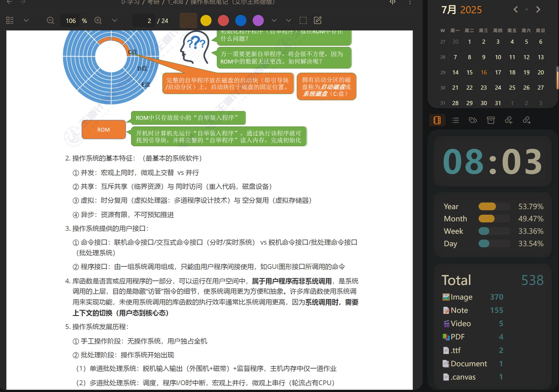Click the Video file type icon
This screenshot has height=392, width=559.
446,324
